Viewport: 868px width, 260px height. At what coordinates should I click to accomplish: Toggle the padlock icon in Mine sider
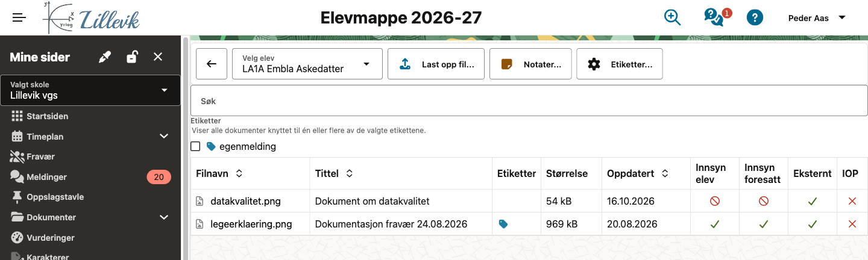tap(131, 57)
